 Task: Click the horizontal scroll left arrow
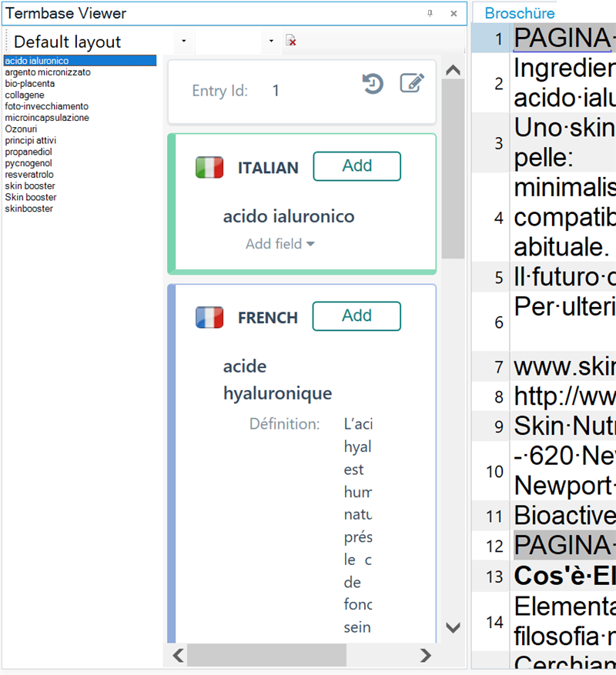pyautogui.click(x=179, y=655)
